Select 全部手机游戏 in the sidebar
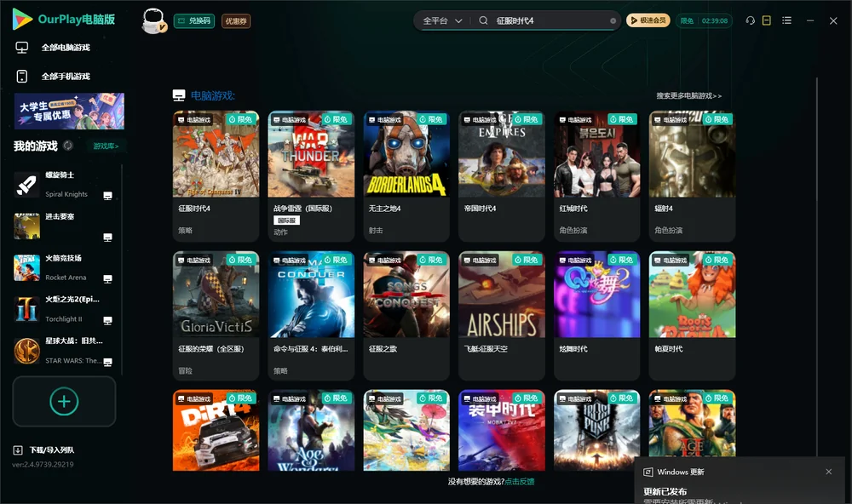 point(53,77)
